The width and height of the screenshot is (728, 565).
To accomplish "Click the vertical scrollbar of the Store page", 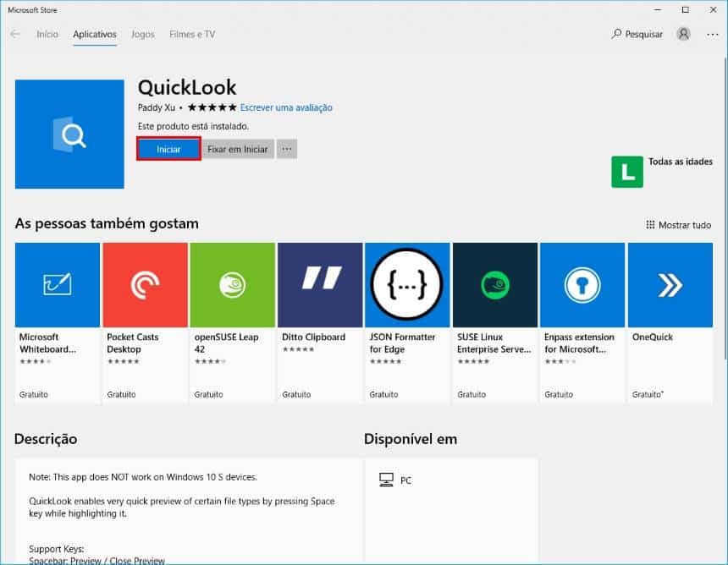I will click(725, 208).
